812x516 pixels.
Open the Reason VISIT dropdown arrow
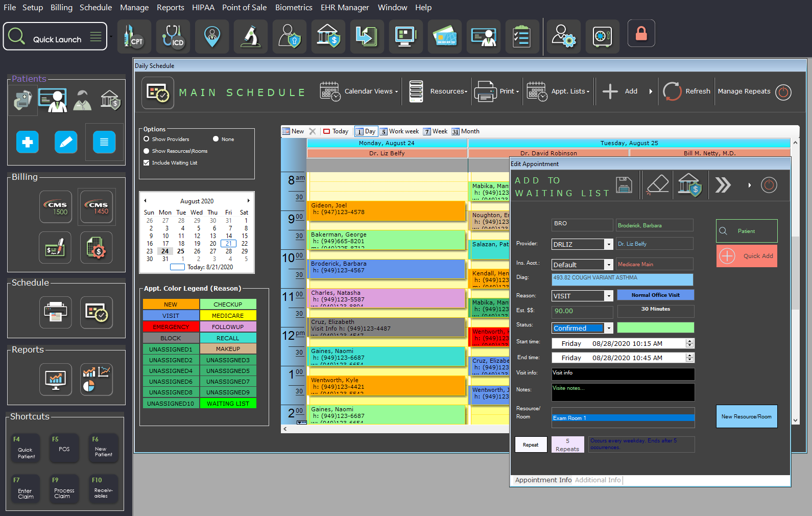pyautogui.click(x=608, y=296)
